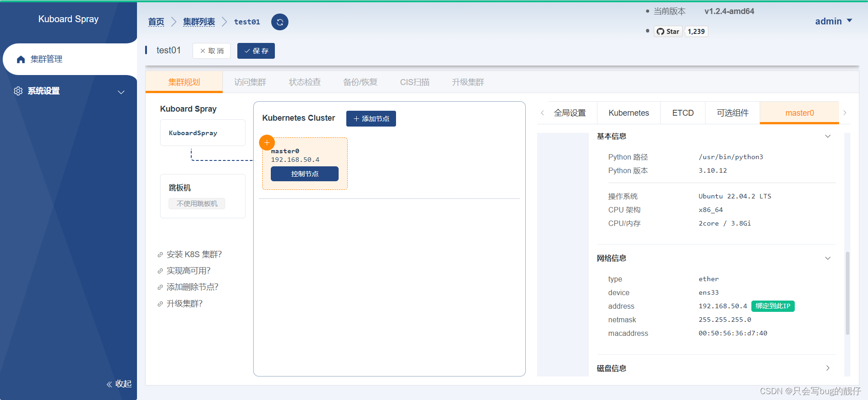Switch to the 备份/恢复 tab
Viewport: 868px width, 400px height.
tap(360, 82)
